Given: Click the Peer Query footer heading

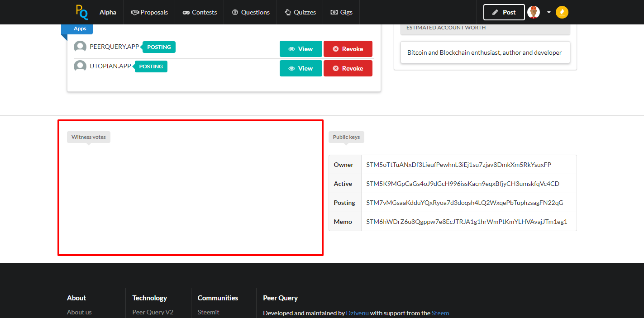Looking at the screenshot, I should tap(281, 298).
